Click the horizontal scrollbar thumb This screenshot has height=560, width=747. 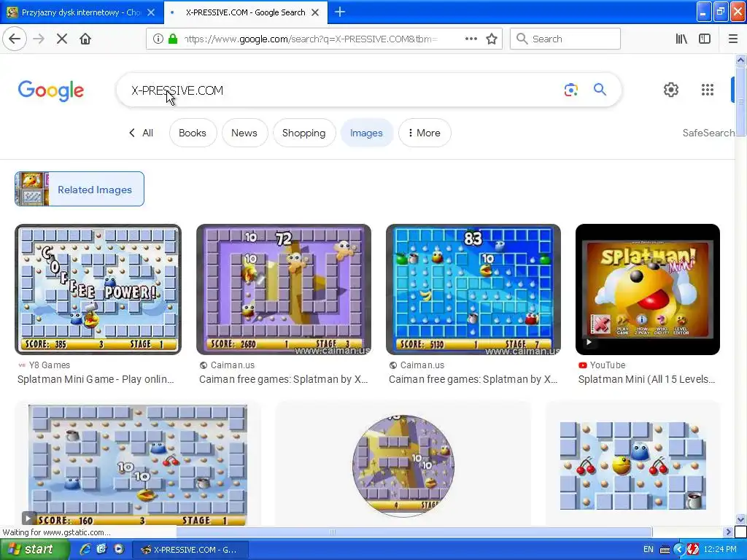coord(414,532)
